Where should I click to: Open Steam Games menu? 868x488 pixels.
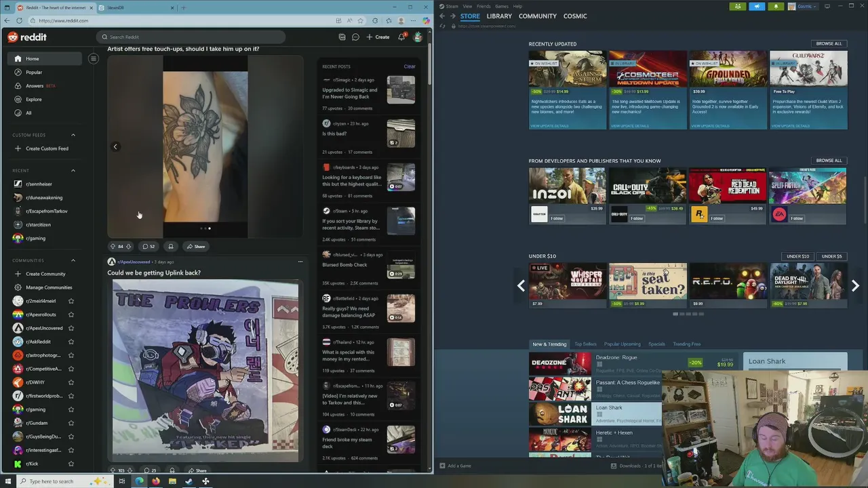pos(502,6)
